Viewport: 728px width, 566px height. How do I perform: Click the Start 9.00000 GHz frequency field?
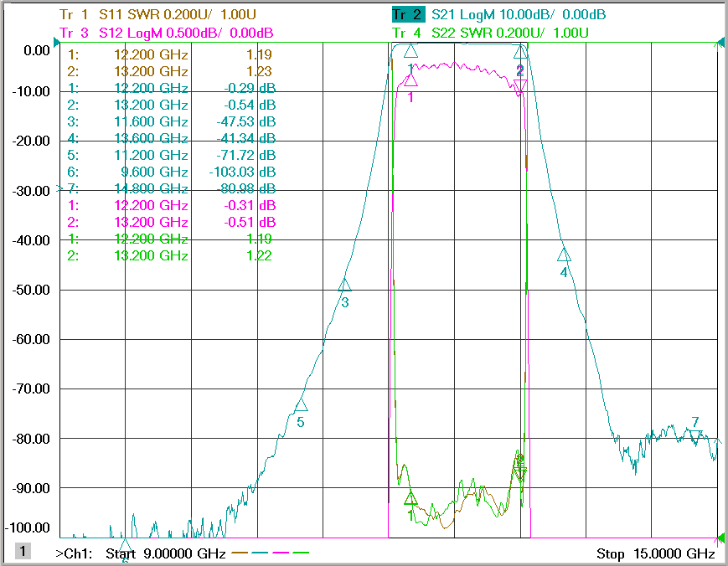166,553
